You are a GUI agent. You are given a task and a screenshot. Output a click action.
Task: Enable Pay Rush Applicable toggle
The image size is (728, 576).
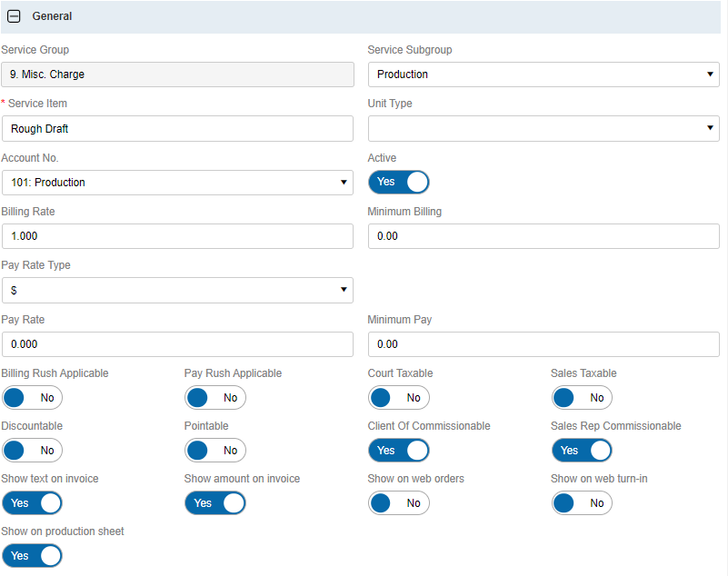click(214, 398)
